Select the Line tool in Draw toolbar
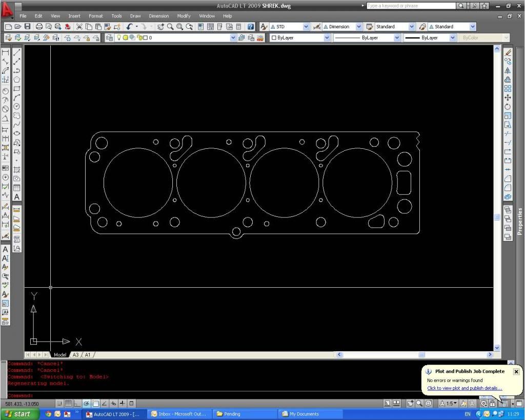Screen dimensions: 525x420 click(17, 52)
